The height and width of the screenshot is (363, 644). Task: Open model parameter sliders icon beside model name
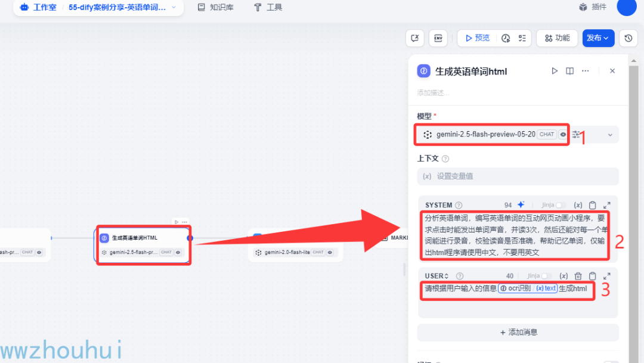pos(577,134)
